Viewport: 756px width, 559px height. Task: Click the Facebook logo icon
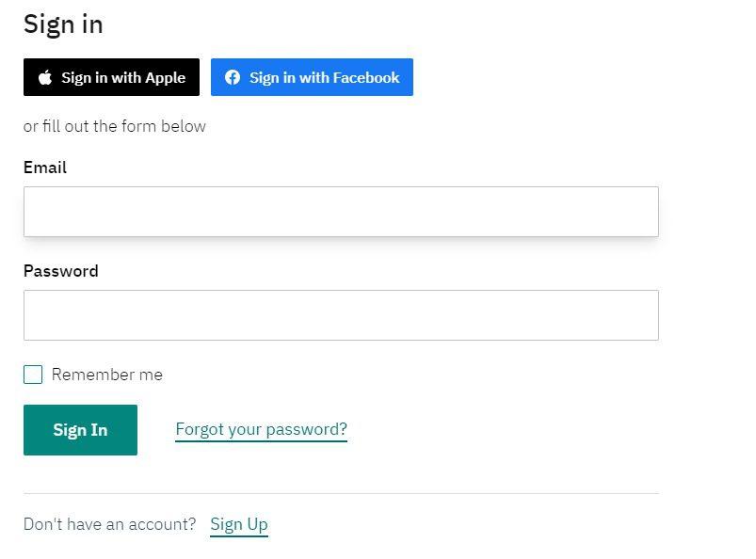tap(233, 77)
